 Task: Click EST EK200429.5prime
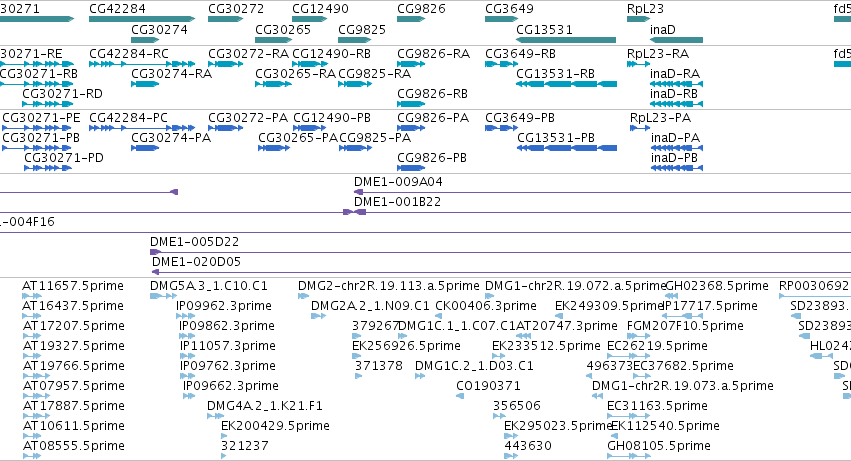click(275, 426)
